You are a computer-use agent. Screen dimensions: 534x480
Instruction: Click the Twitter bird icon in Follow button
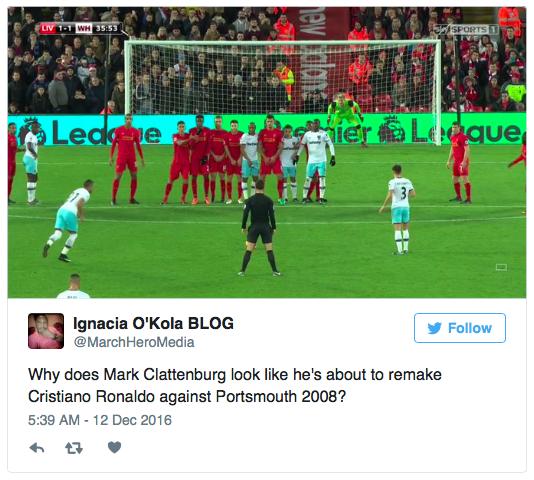[435, 328]
